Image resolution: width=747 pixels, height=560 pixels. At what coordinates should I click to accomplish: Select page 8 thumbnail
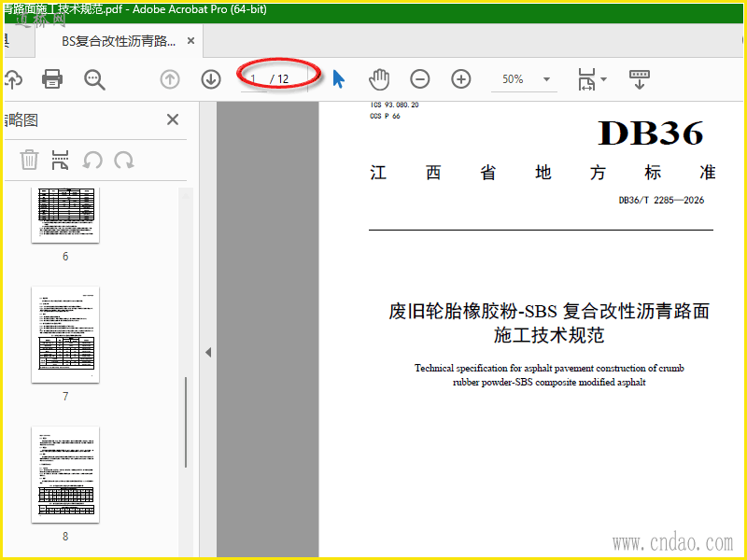point(65,474)
